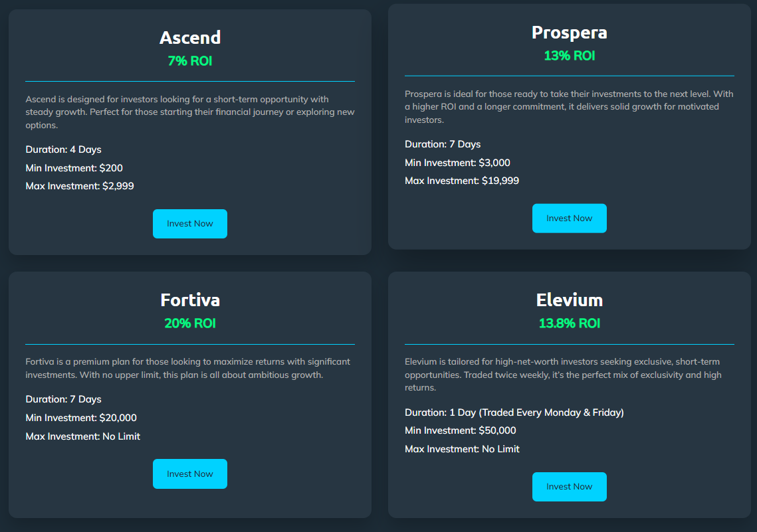Click the 7% ROI label
Image resolution: width=757 pixels, height=532 pixels.
click(x=190, y=61)
